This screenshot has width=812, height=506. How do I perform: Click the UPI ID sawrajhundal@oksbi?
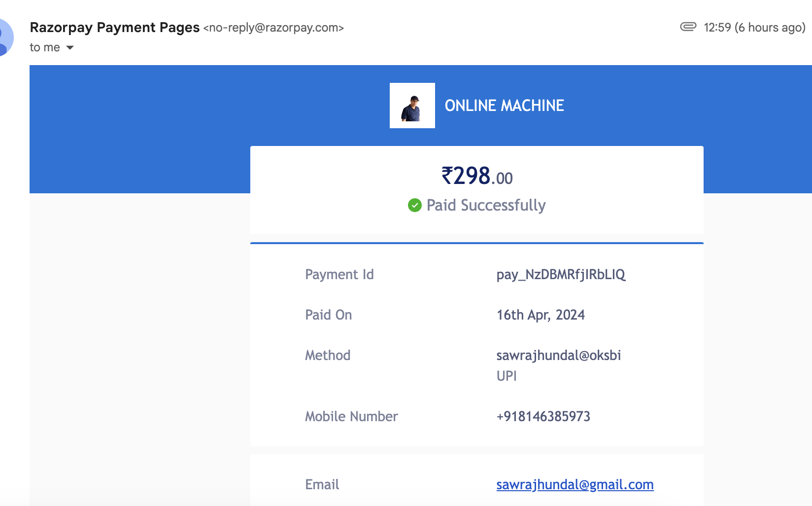pyautogui.click(x=559, y=355)
